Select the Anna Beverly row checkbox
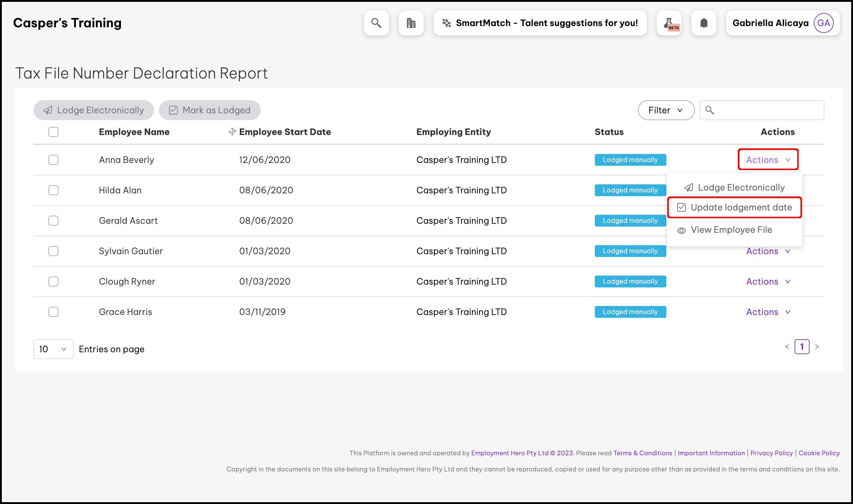Image resolution: width=853 pixels, height=504 pixels. point(53,160)
